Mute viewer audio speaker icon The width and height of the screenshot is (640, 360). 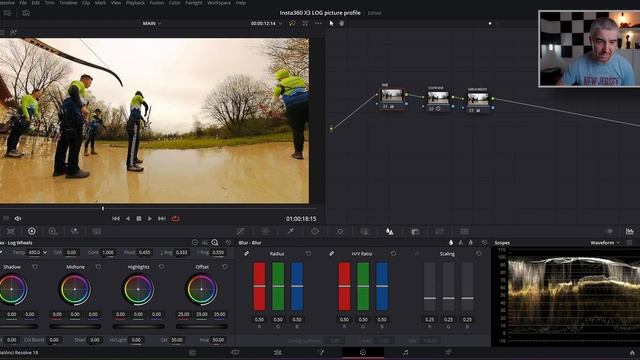click(x=18, y=219)
